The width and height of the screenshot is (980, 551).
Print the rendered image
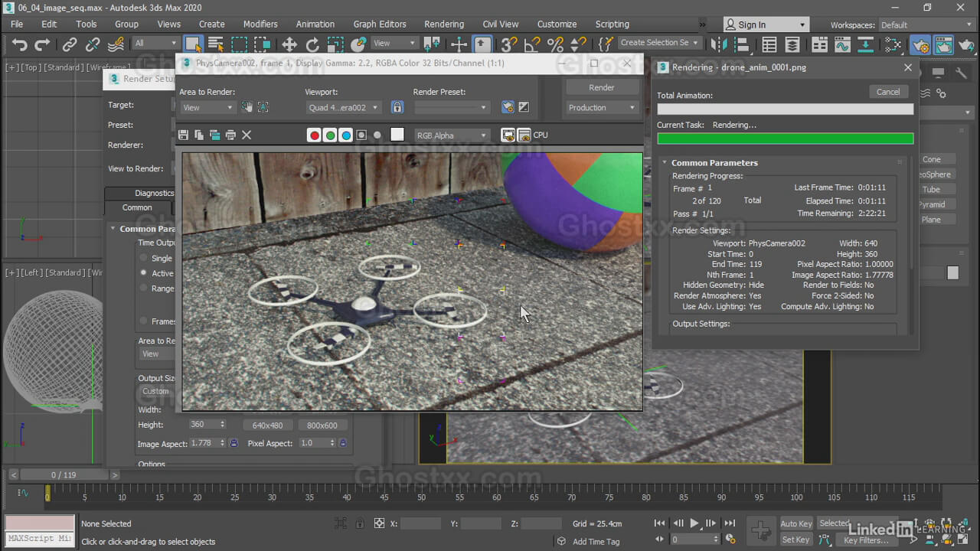click(x=230, y=135)
